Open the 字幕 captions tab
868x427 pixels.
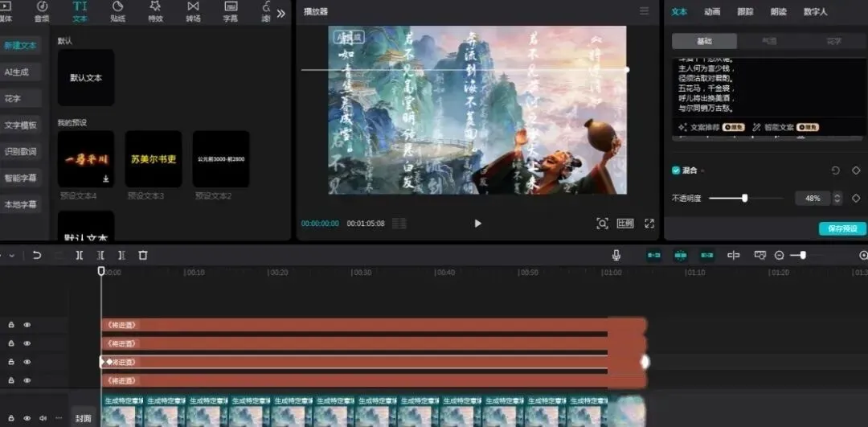[x=231, y=11]
